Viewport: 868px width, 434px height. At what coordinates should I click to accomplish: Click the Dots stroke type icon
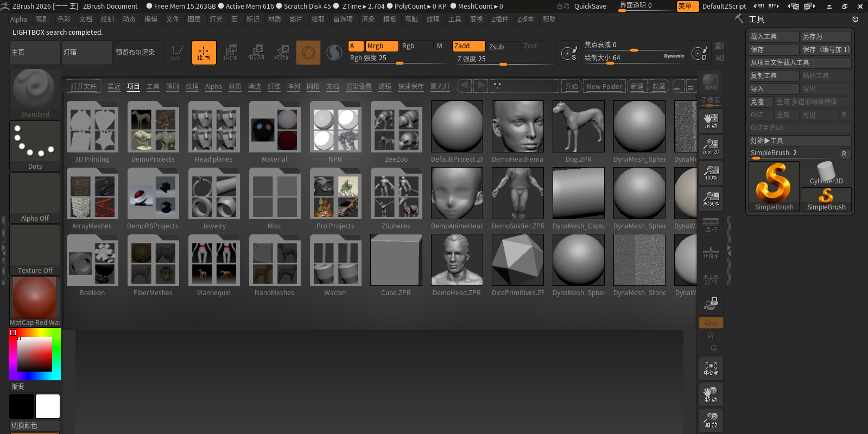click(x=35, y=145)
